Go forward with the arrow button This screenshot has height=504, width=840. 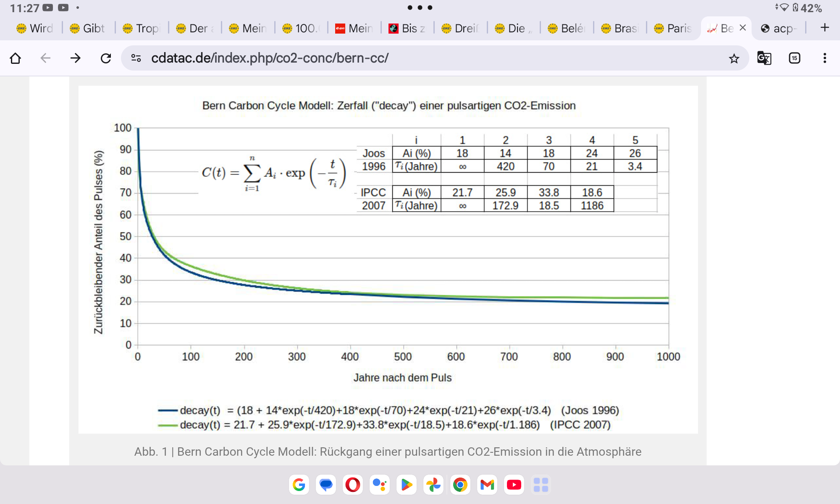point(76,58)
